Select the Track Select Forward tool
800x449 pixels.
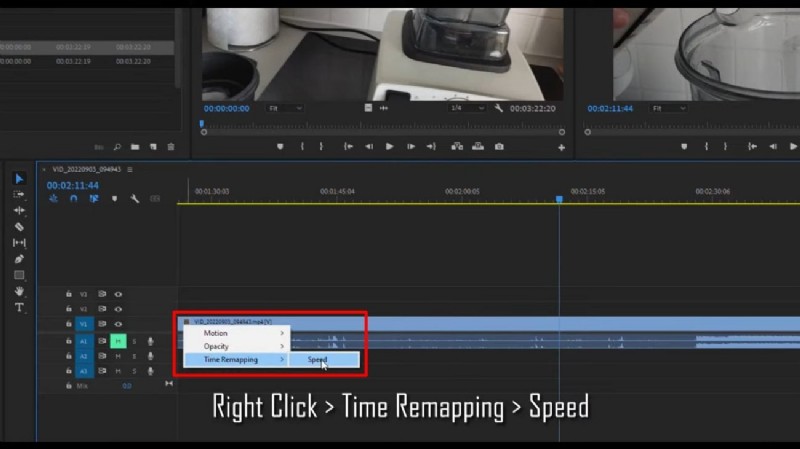[19, 194]
